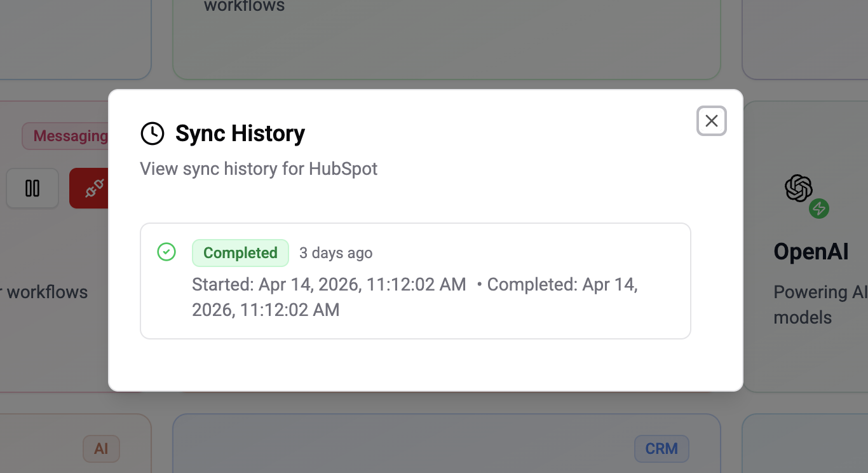Select the pause integration icon
Image resolution: width=868 pixels, height=473 pixels.
pyautogui.click(x=32, y=188)
